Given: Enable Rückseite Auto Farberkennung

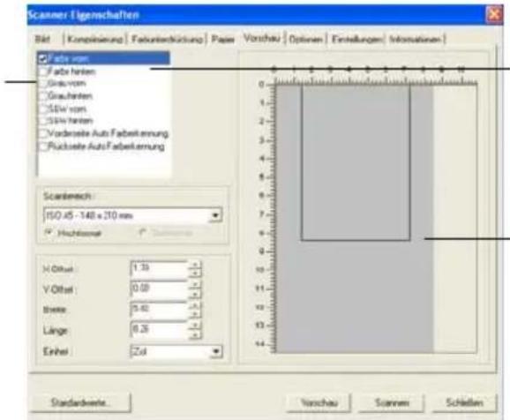Looking at the screenshot, I should point(43,146).
